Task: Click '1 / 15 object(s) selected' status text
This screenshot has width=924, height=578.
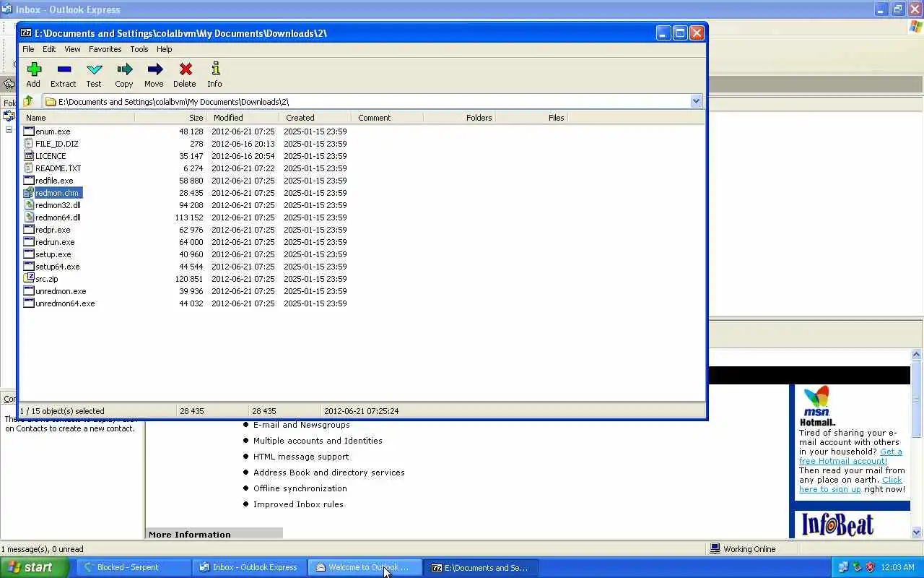Action: pos(62,411)
